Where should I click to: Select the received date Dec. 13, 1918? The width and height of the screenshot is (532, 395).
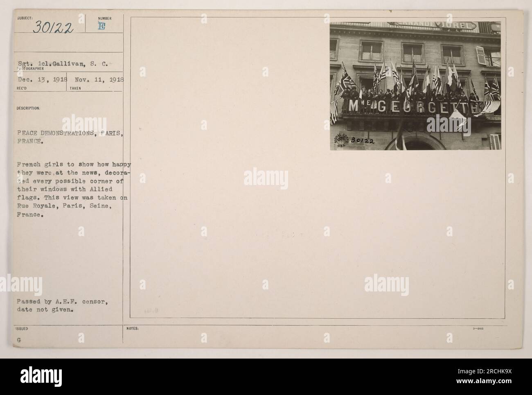(x=43, y=79)
